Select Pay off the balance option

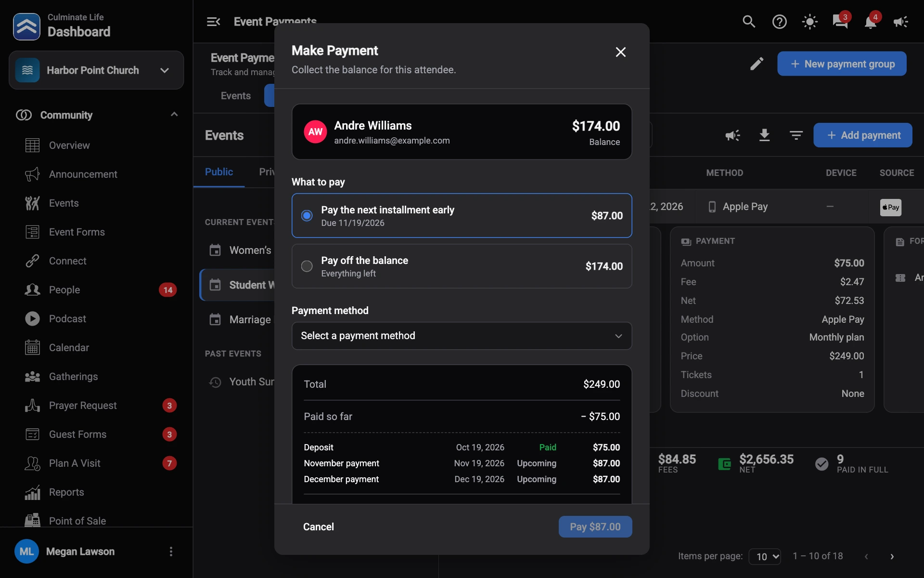click(462, 266)
